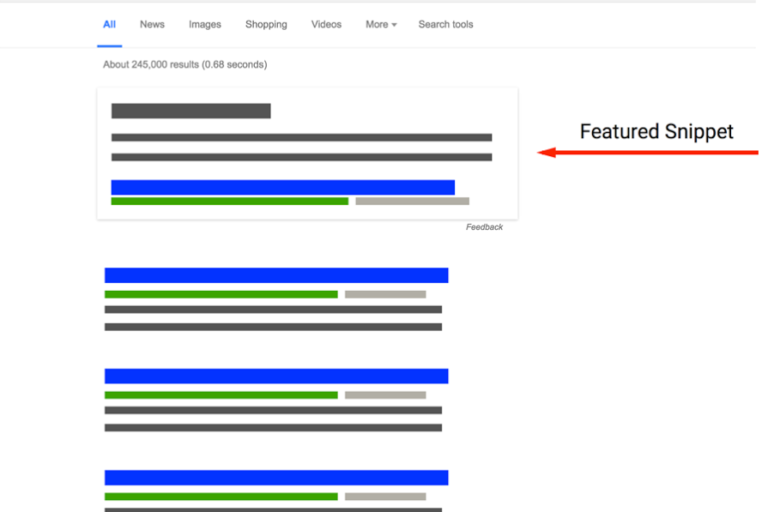768x512 pixels.
Task: Open the third organic result's blue title
Action: pos(276,478)
